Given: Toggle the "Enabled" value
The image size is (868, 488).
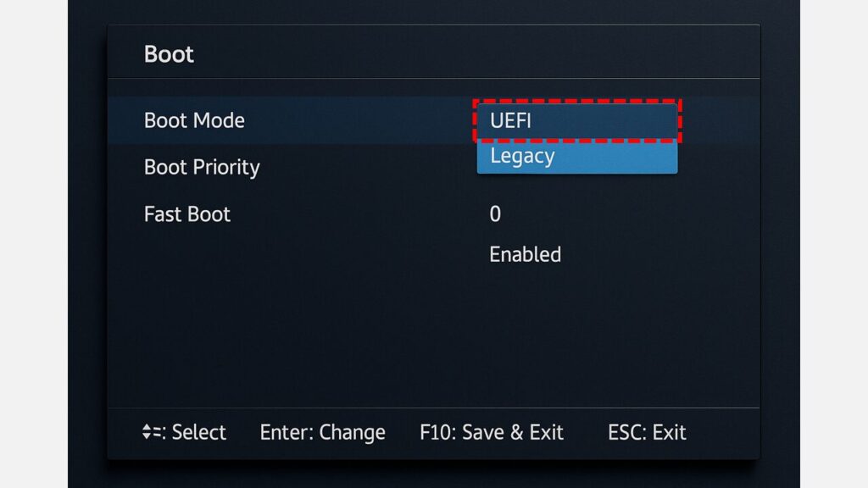Looking at the screenshot, I should 525,254.
